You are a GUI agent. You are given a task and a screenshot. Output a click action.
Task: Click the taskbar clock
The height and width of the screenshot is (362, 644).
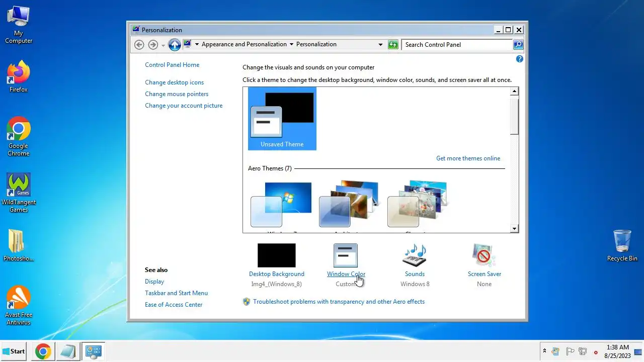[x=617, y=351]
